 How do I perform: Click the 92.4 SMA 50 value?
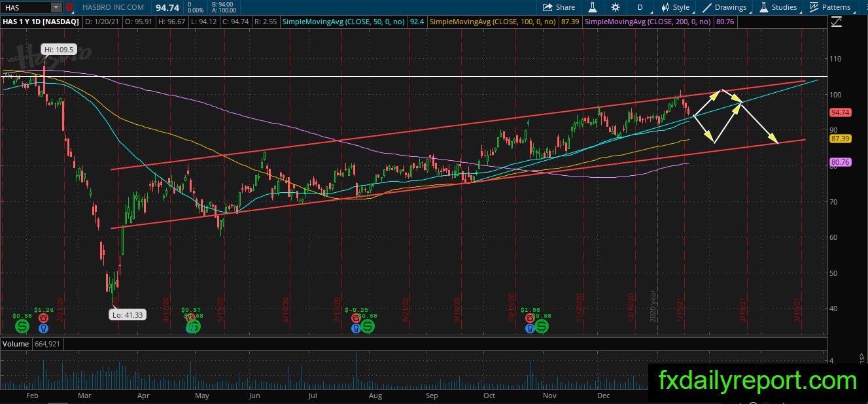tap(417, 22)
